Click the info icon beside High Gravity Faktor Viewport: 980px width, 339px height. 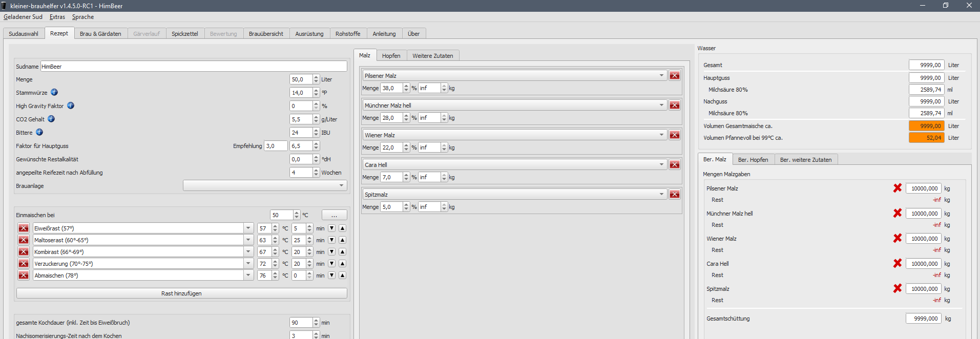tap(71, 106)
